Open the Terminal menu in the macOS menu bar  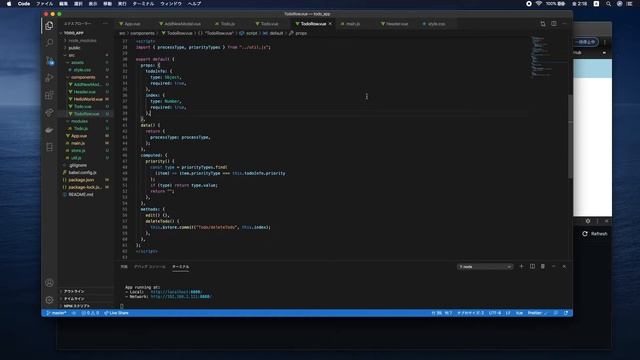coord(143,4)
